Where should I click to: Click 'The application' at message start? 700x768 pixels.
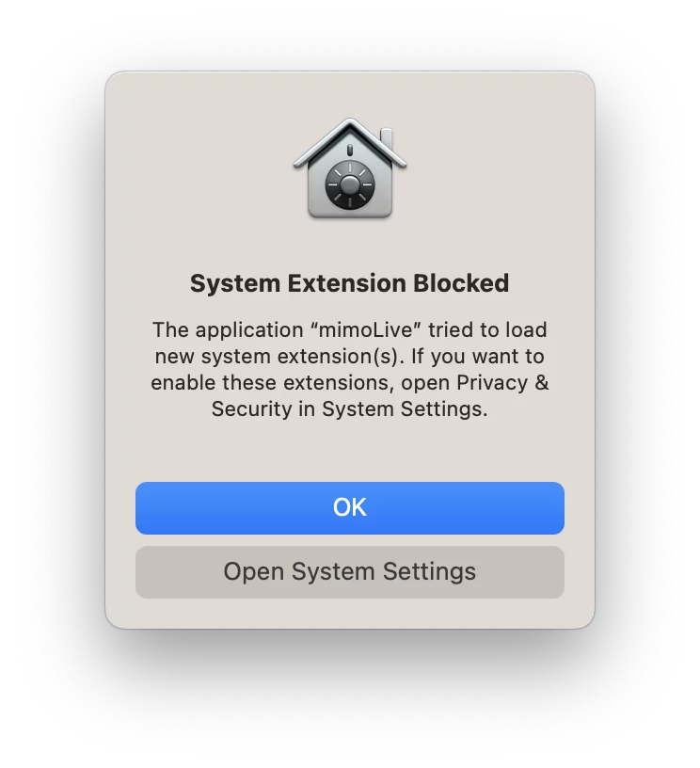[228, 330]
